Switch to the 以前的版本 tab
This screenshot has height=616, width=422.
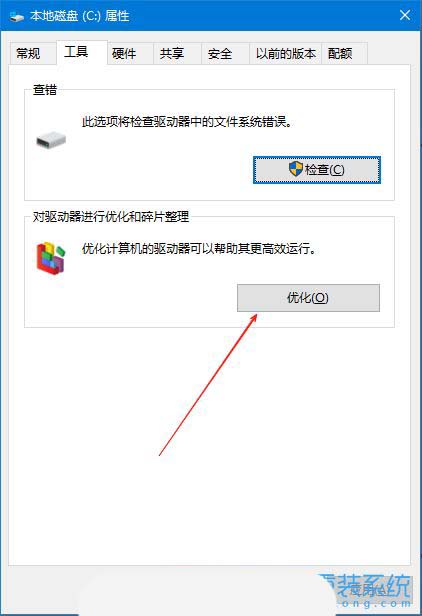click(x=285, y=53)
